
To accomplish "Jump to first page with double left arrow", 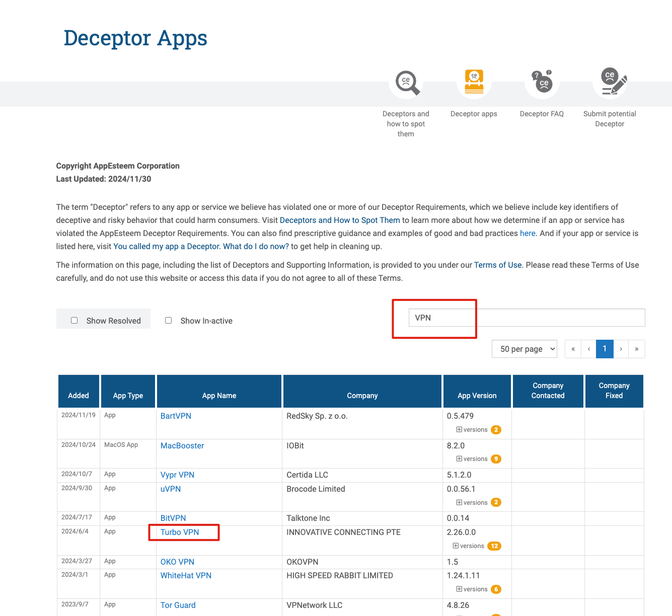I will pos(573,349).
